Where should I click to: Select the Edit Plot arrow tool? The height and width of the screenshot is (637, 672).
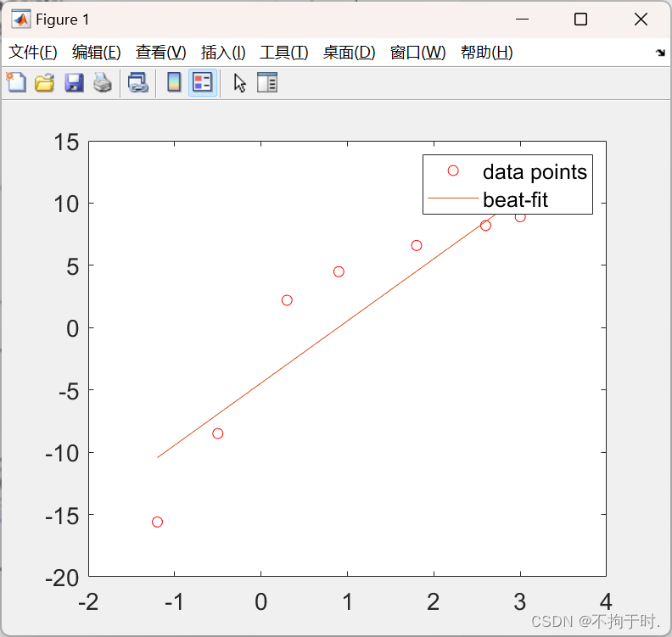click(x=239, y=82)
